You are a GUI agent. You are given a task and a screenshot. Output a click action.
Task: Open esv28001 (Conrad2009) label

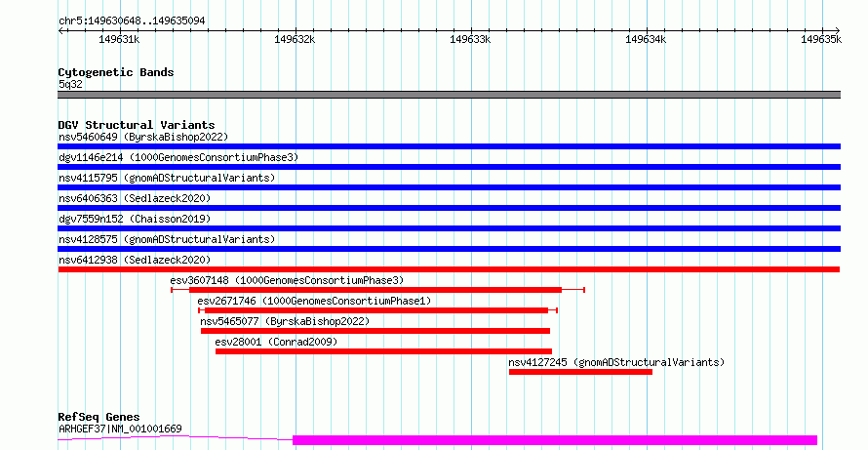coord(276,342)
